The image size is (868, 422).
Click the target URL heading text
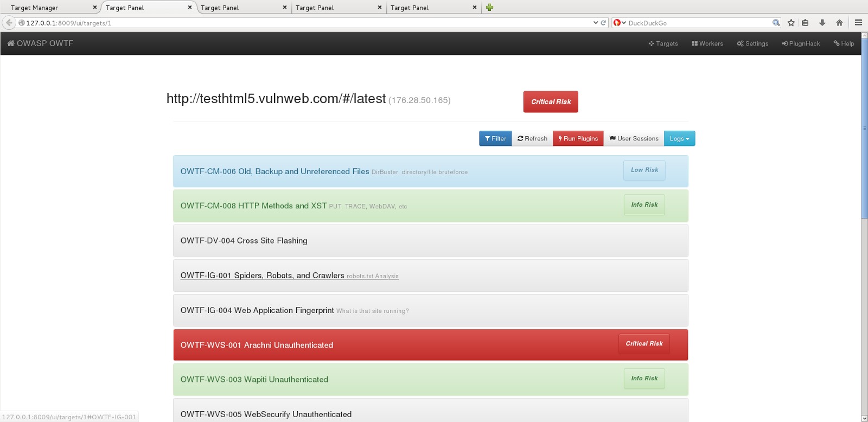(x=276, y=99)
